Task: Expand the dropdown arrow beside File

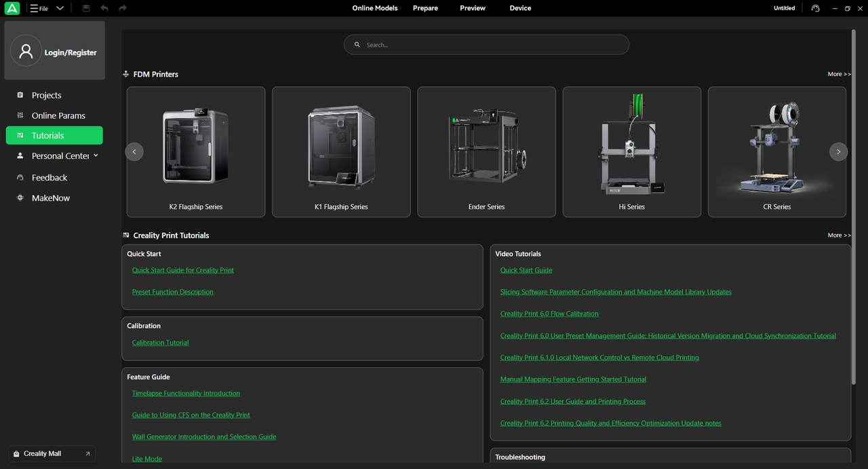Action: 60,8
